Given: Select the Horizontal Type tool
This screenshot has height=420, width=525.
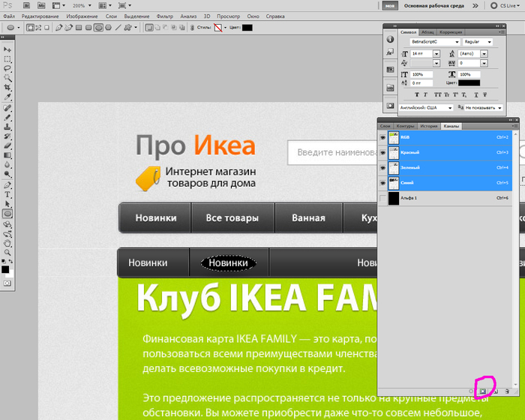Looking at the screenshot, I should pyautogui.click(x=7, y=194).
